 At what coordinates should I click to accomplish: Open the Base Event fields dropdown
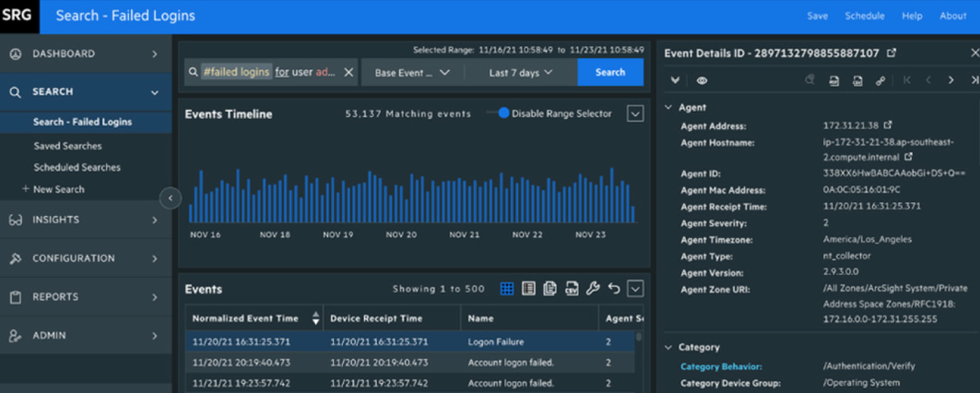[412, 73]
